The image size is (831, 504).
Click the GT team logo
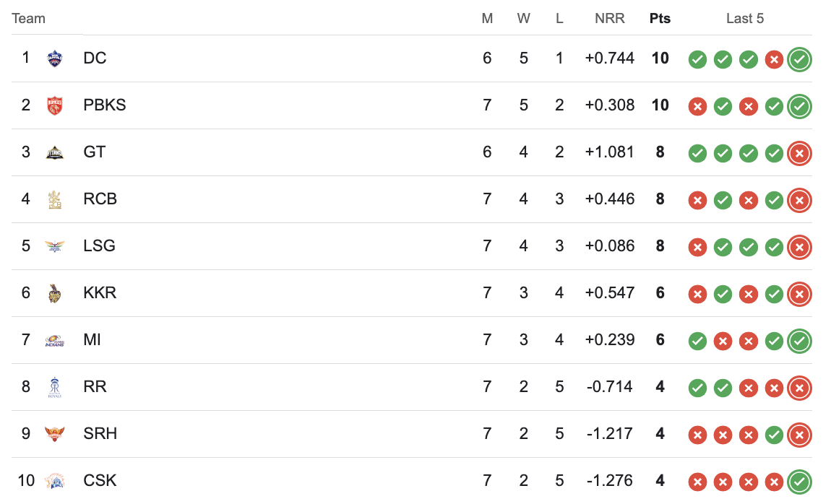point(55,152)
